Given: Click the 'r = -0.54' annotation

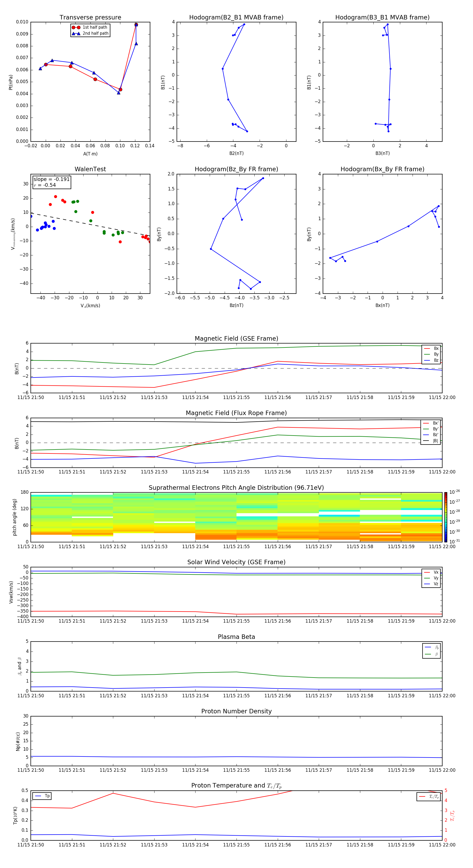Looking at the screenshot, I should click(45, 185).
